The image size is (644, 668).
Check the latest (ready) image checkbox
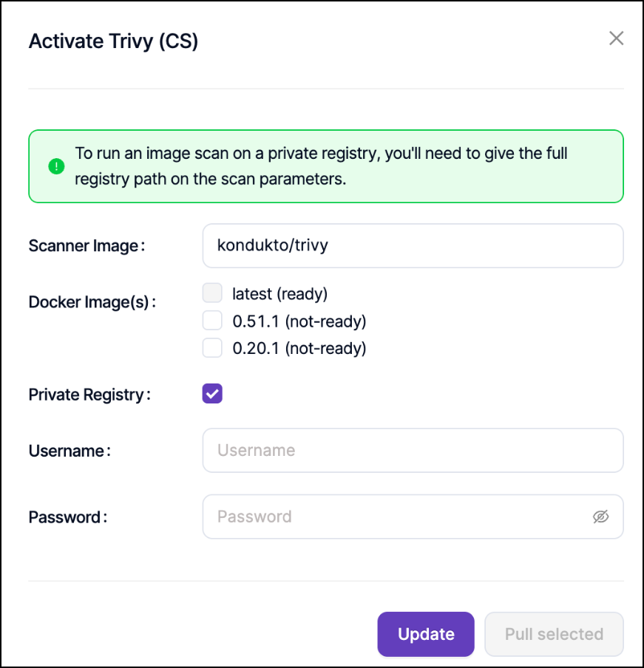212,293
